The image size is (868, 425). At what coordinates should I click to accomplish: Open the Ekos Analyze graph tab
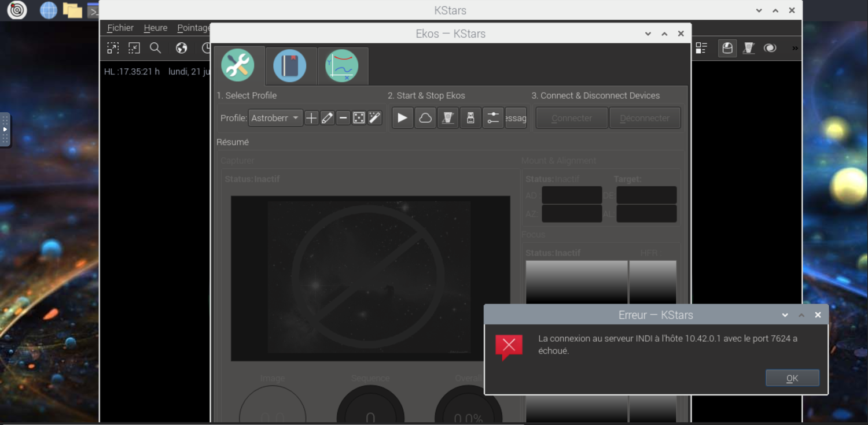click(342, 65)
